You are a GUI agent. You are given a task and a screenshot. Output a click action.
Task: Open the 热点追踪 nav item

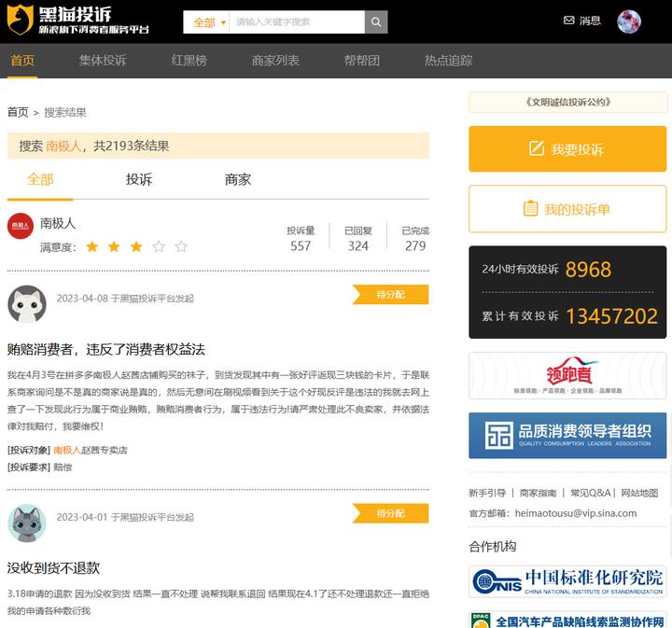pyautogui.click(x=448, y=61)
